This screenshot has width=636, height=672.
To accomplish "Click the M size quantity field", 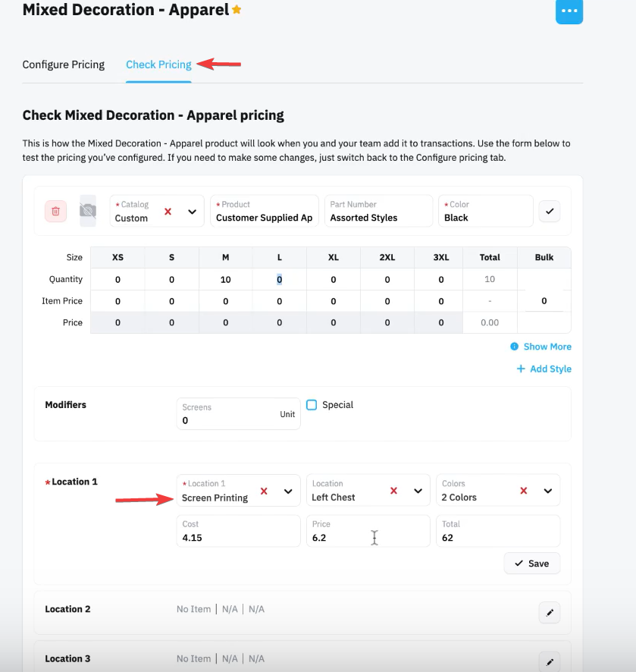I will tap(226, 279).
